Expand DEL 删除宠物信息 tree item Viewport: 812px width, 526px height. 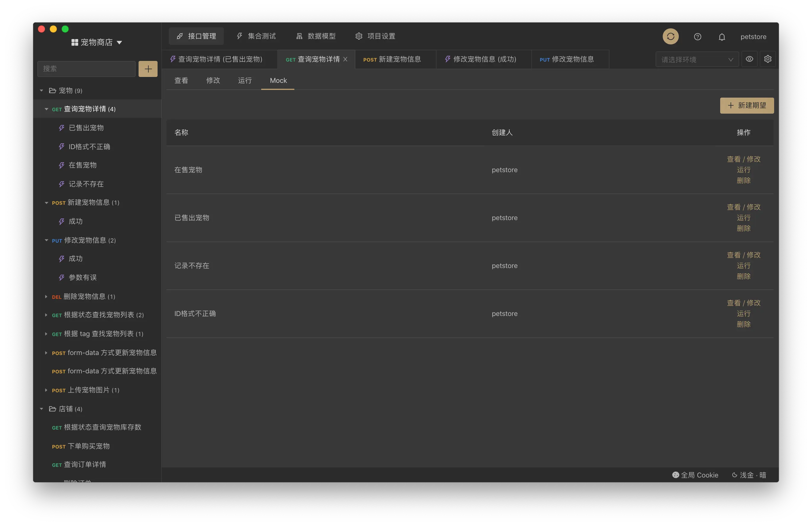[46, 297]
